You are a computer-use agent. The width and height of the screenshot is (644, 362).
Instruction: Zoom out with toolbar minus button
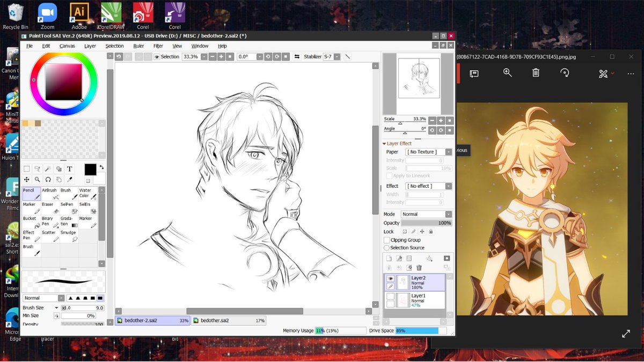pos(213,56)
